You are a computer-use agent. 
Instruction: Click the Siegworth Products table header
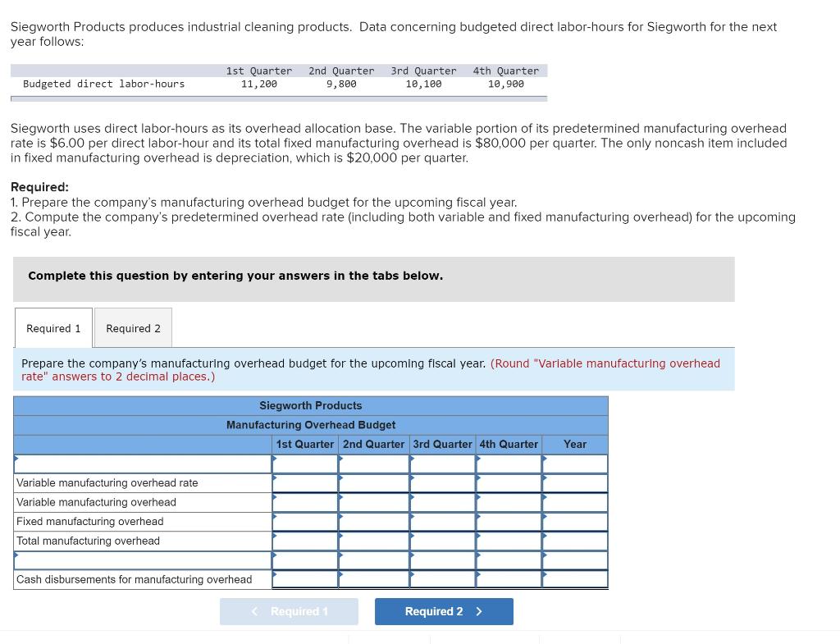click(x=310, y=405)
